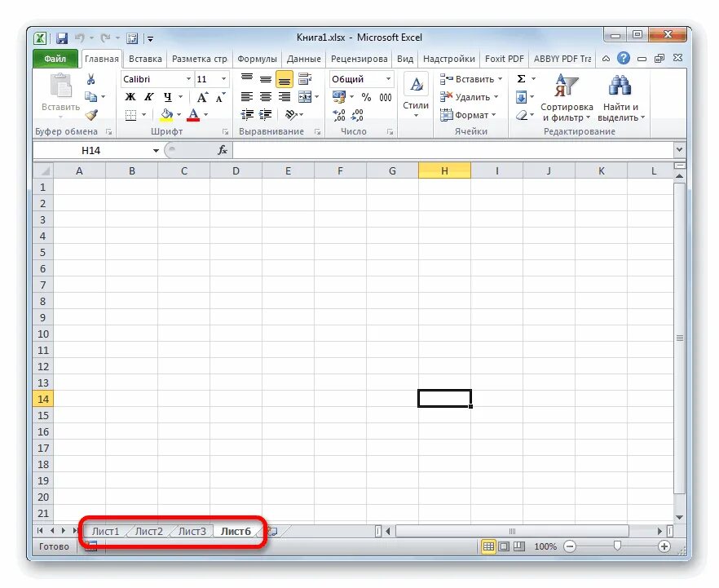Click increase decimal icon
Viewport: 719px width, 588px height.
click(x=339, y=115)
